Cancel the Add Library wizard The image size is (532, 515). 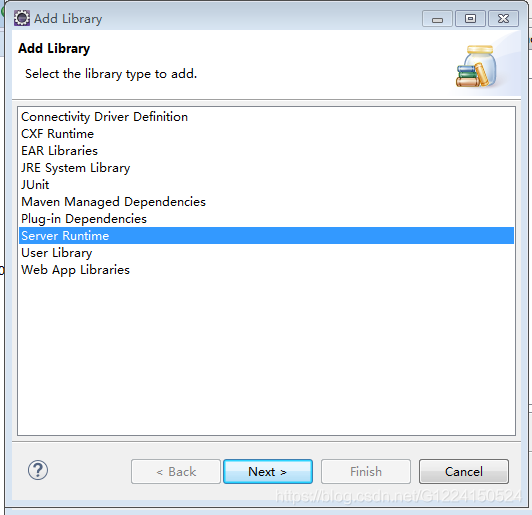point(463,472)
